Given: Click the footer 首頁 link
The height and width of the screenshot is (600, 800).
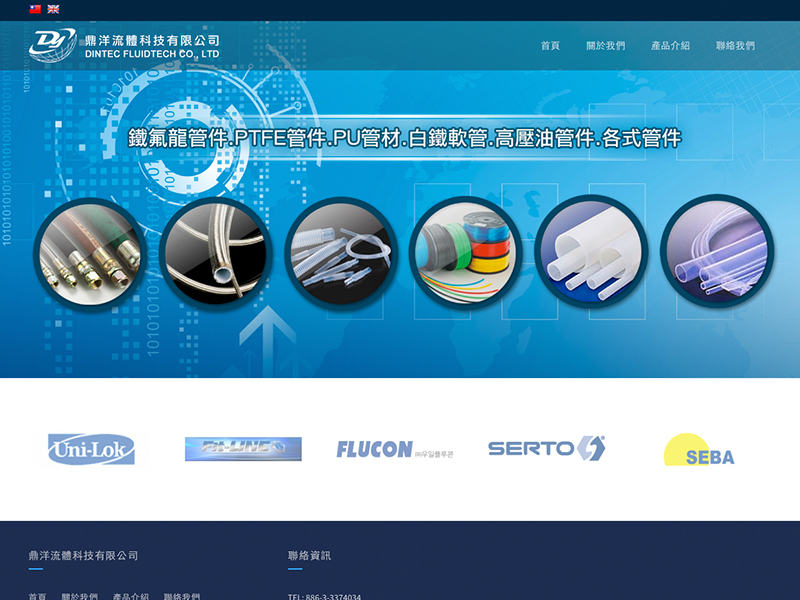Looking at the screenshot, I should click(39, 593).
